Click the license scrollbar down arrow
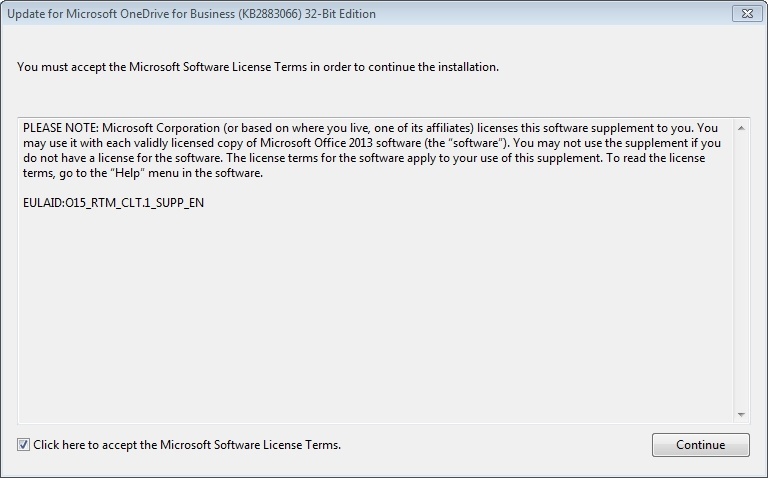Image resolution: width=768 pixels, height=478 pixels. point(742,414)
